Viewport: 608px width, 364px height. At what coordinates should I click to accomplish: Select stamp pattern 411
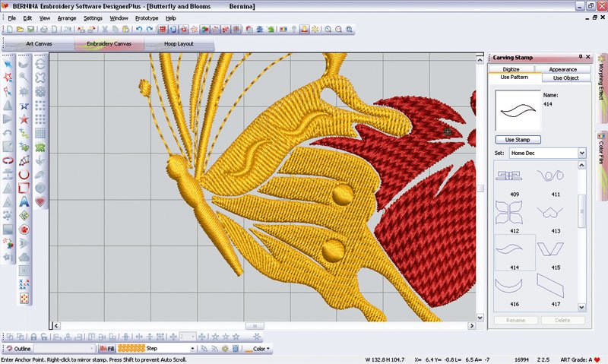(x=556, y=180)
